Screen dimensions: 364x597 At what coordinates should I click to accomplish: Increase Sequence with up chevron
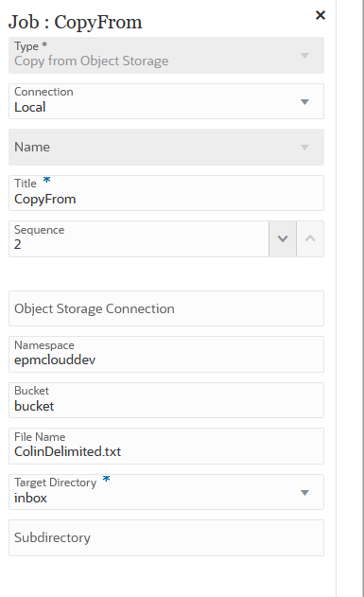pos(310,238)
